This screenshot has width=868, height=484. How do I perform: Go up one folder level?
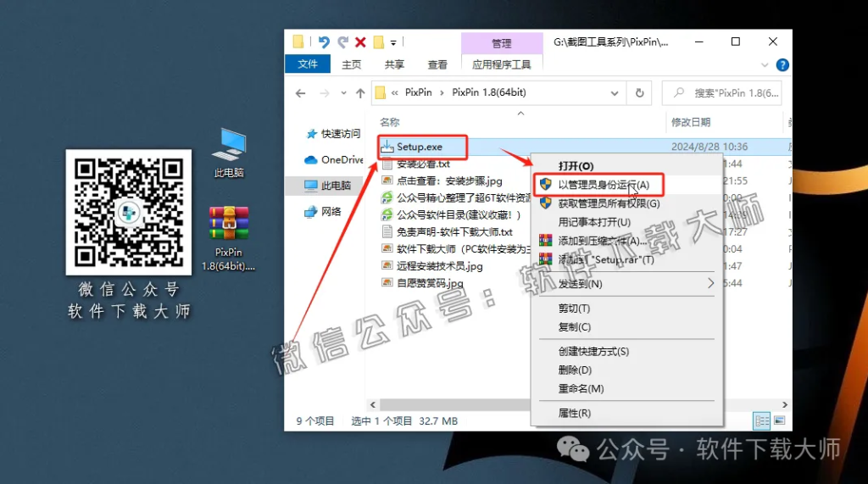[360, 93]
